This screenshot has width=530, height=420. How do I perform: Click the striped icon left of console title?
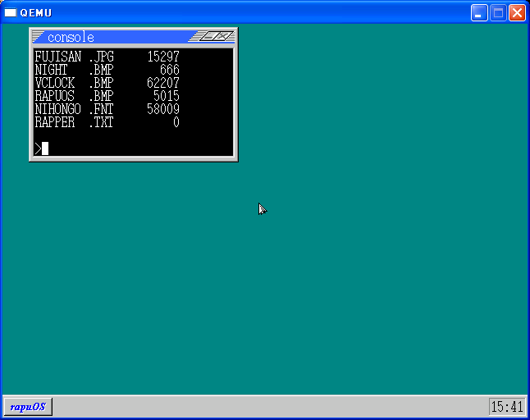click(38, 37)
